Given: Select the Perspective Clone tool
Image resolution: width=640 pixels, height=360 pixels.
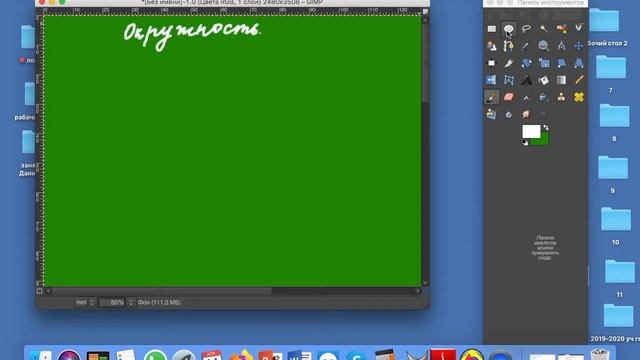Looking at the screenshot, I should (491, 114).
